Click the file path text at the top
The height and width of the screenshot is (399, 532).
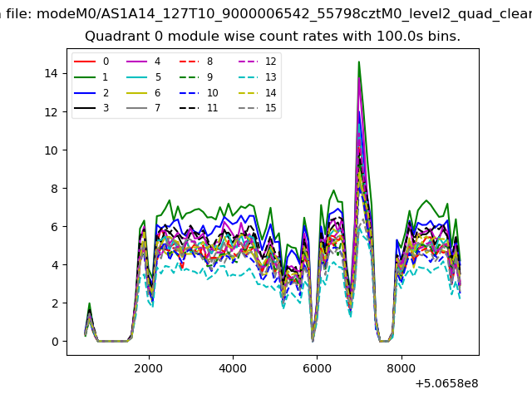pyautogui.click(x=266, y=13)
